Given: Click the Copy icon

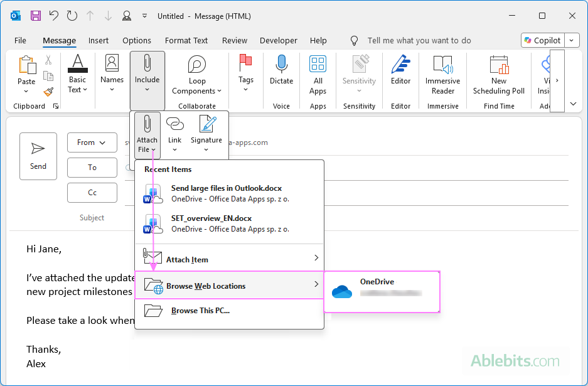Looking at the screenshot, I should [x=48, y=75].
